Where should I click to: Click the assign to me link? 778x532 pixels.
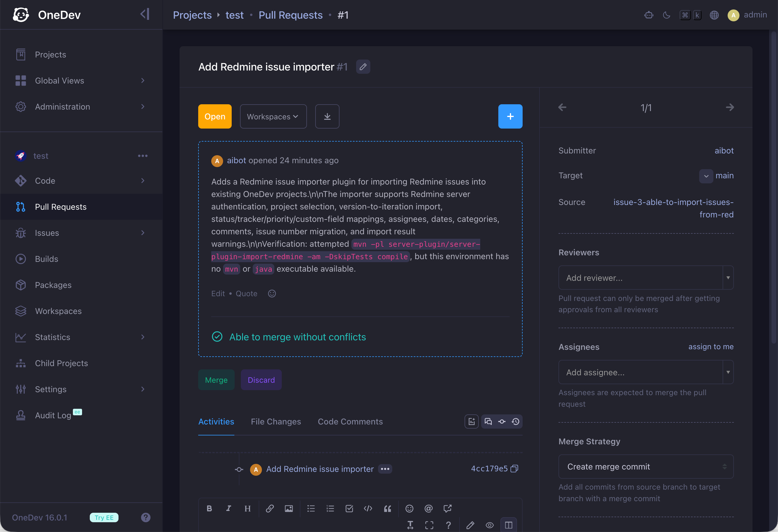click(x=711, y=347)
